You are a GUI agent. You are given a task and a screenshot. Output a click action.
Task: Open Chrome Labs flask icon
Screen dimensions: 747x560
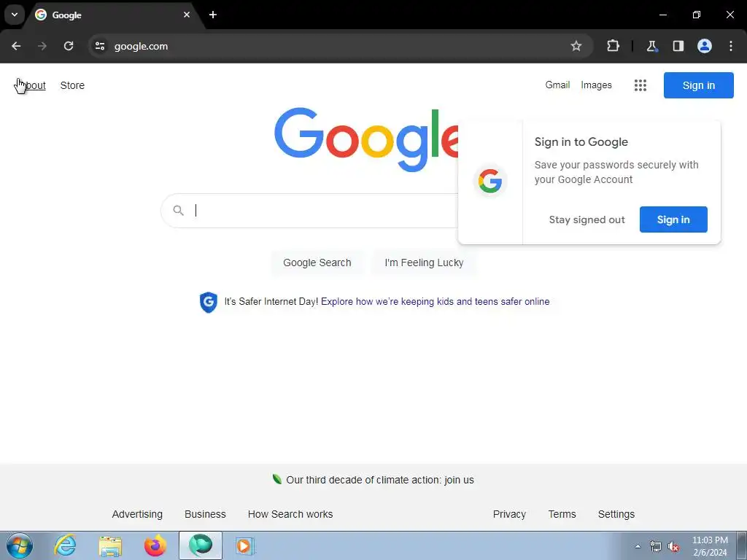[651, 46]
